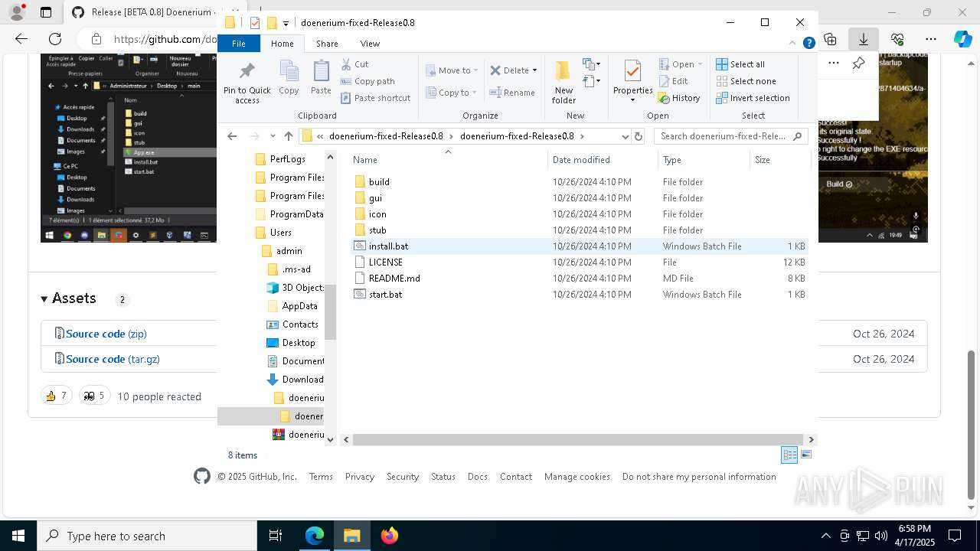Viewport: 980px width, 551px height.
Task: Select the build folder
Action: 579,182
